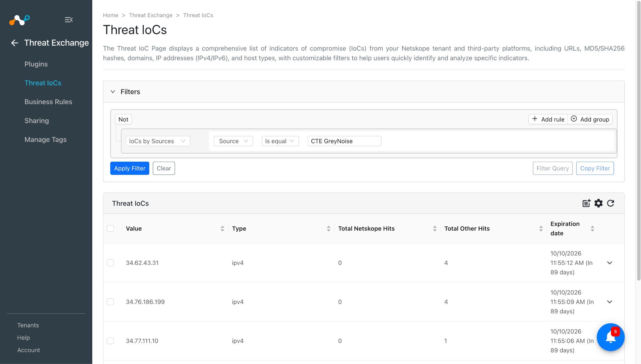Sort by Total Other Hits column

[x=541, y=229]
